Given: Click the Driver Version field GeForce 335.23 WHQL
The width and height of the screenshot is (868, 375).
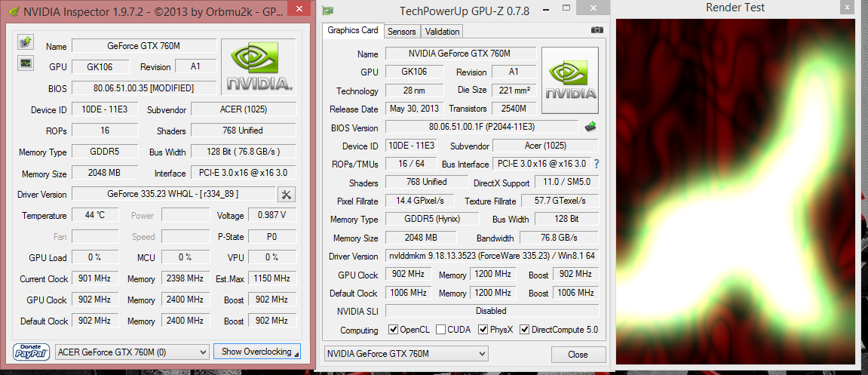Looking at the screenshot, I should [173, 195].
